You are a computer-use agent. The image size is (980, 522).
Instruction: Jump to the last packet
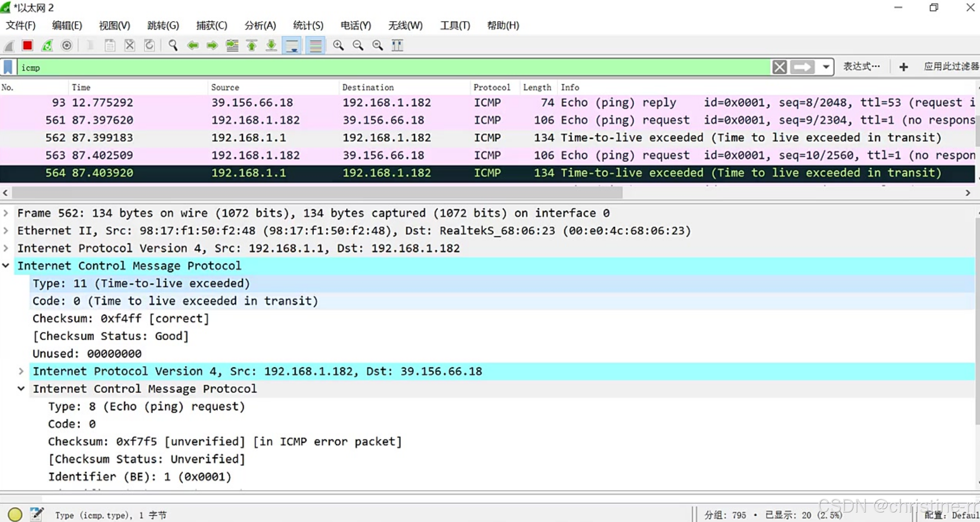271,45
